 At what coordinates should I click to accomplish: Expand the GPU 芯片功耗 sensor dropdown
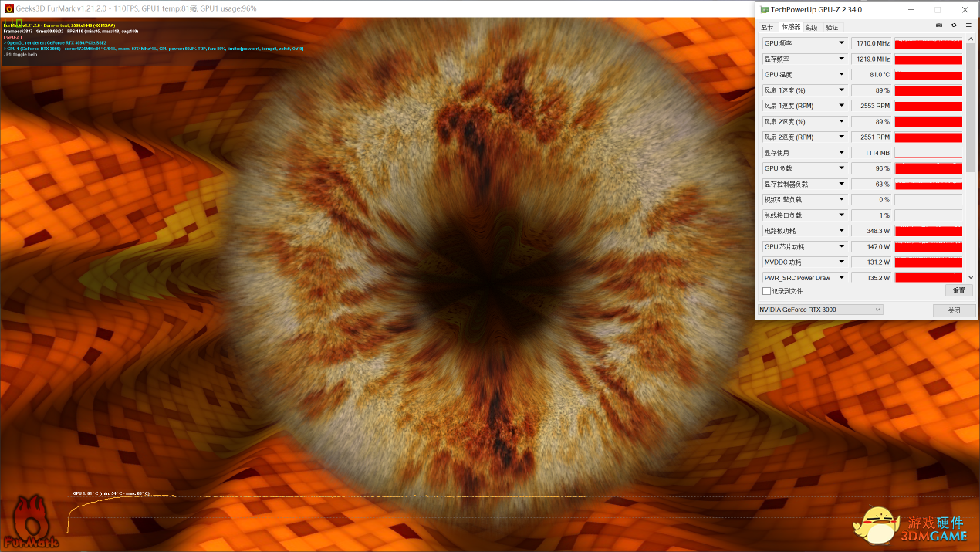(842, 246)
